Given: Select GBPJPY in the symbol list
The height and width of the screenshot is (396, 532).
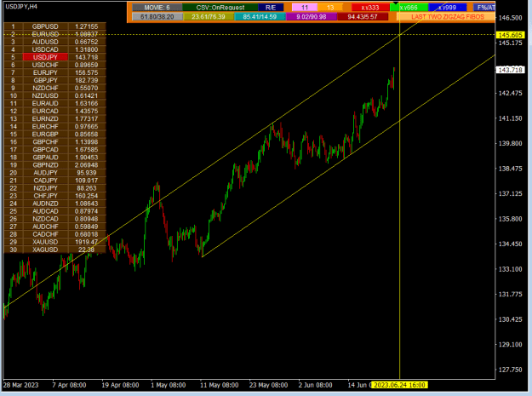Looking at the screenshot, I should pyautogui.click(x=45, y=80).
